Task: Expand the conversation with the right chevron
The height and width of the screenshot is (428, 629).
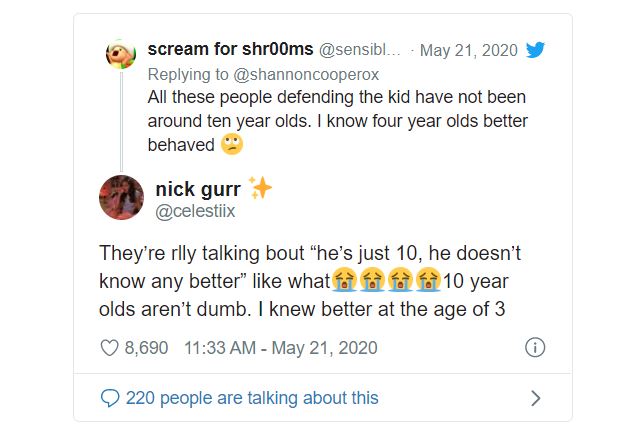Action: pos(535,398)
